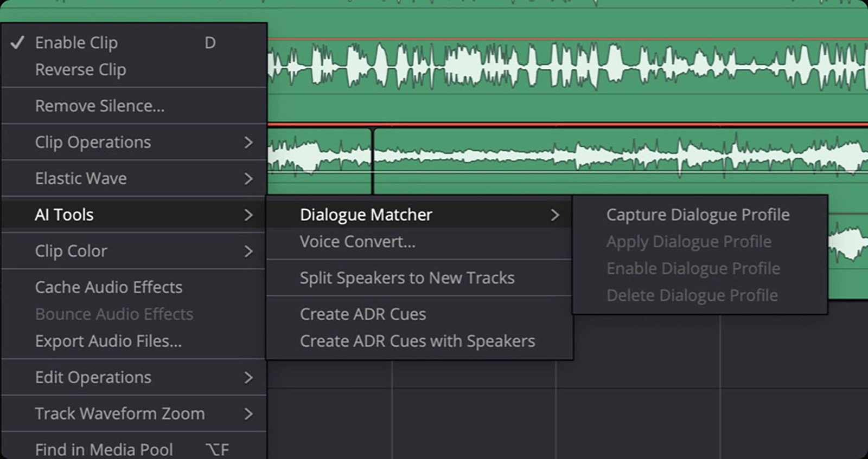Select Export Audio Files option

(x=108, y=341)
